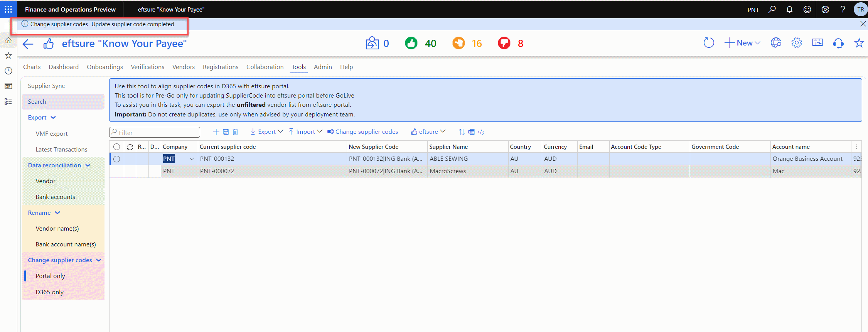This screenshot has height=332, width=868.
Task: Click the star icon at the header's right end
Action: (x=859, y=43)
